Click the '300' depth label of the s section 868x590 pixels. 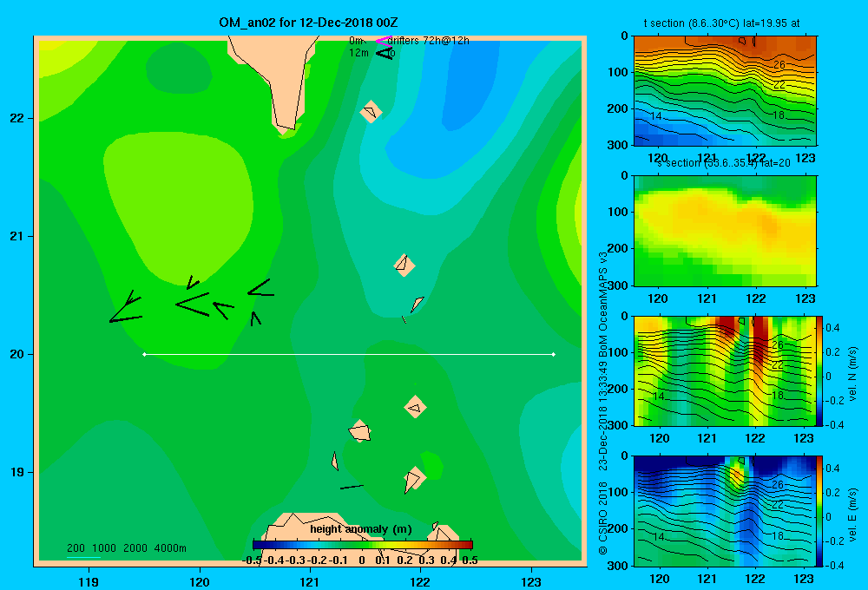coord(620,285)
